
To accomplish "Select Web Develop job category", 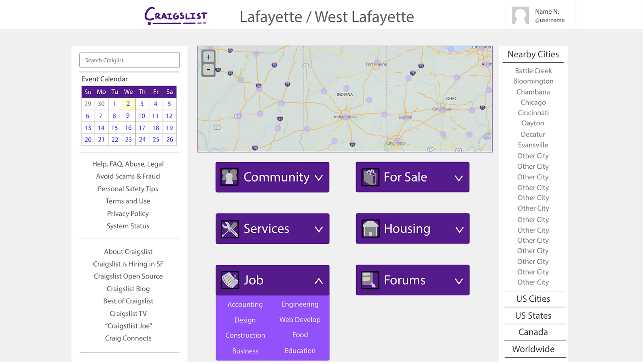I will pos(300,320).
